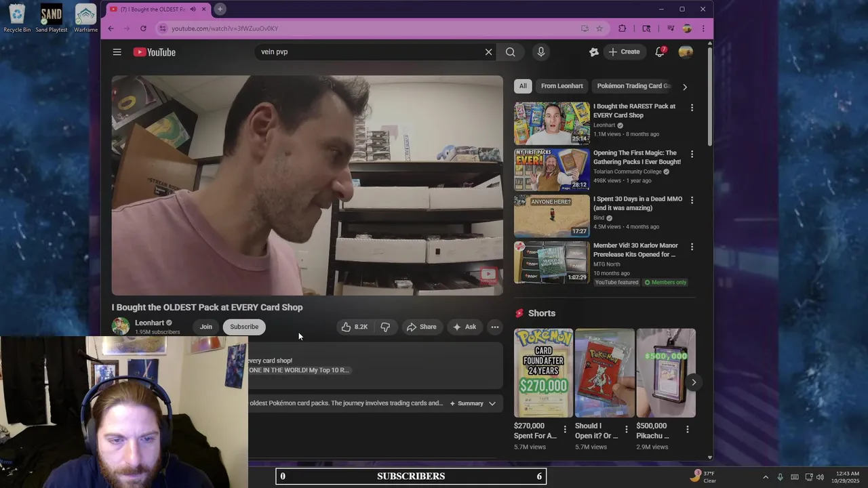Open Recycle Bin desktop icon
868x488 pixels.
(17, 18)
